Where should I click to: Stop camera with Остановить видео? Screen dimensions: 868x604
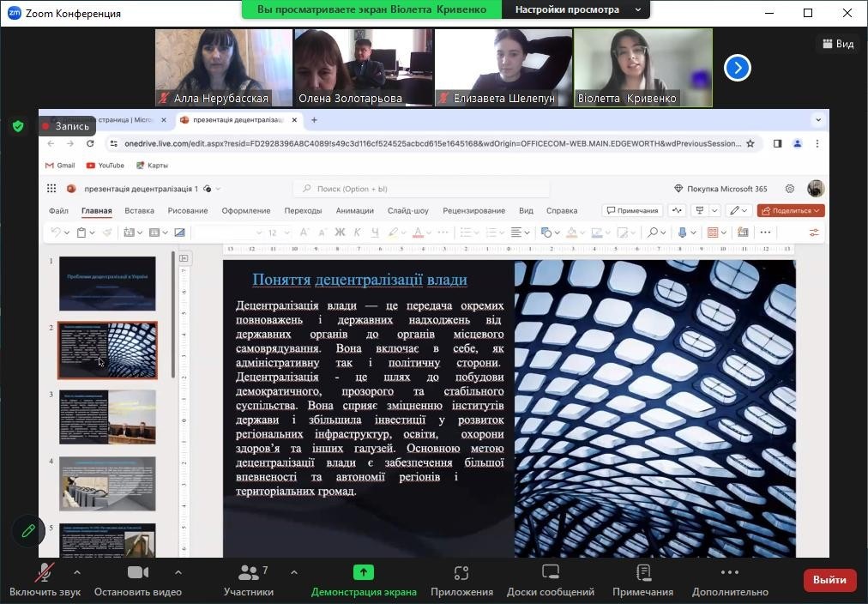tap(137, 580)
